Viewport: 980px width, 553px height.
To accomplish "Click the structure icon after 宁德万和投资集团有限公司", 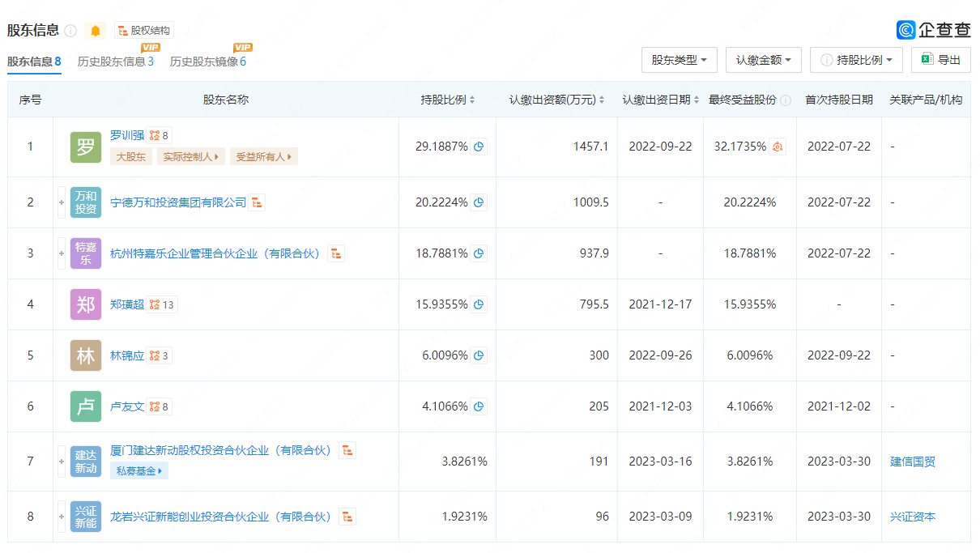I will click(257, 202).
